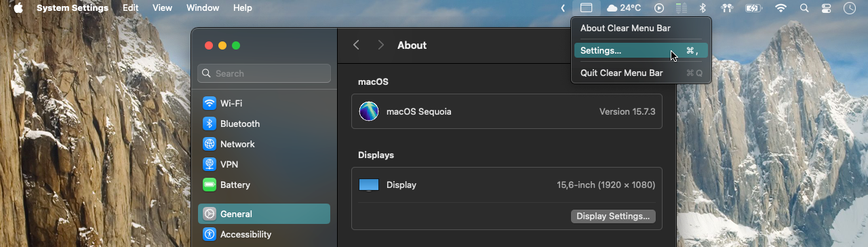Go back with the left chevron
This screenshot has width=868, height=247.
pyautogui.click(x=356, y=45)
